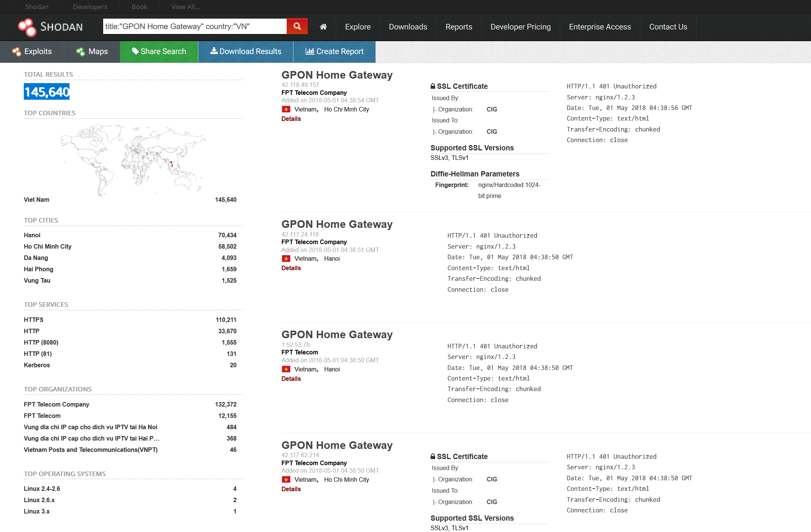
Task: Open the View All... dropdown
Action: click(x=185, y=7)
